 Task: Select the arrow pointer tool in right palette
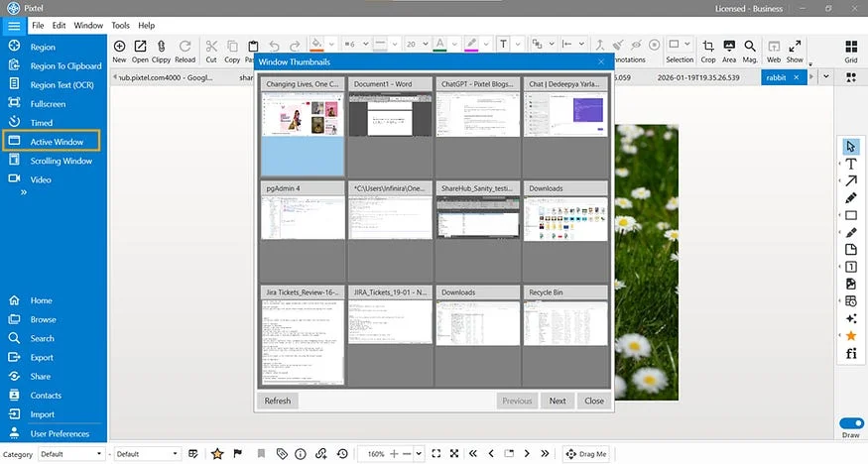pyautogui.click(x=851, y=146)
